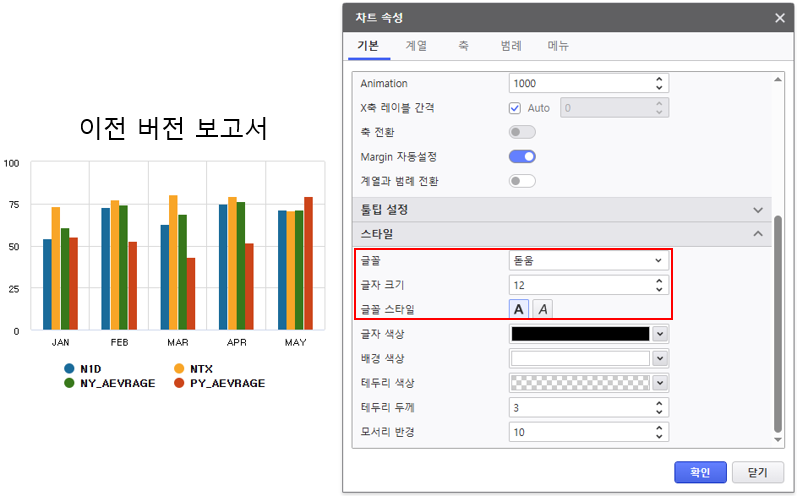Click the scrollbar up arrow

778,79
